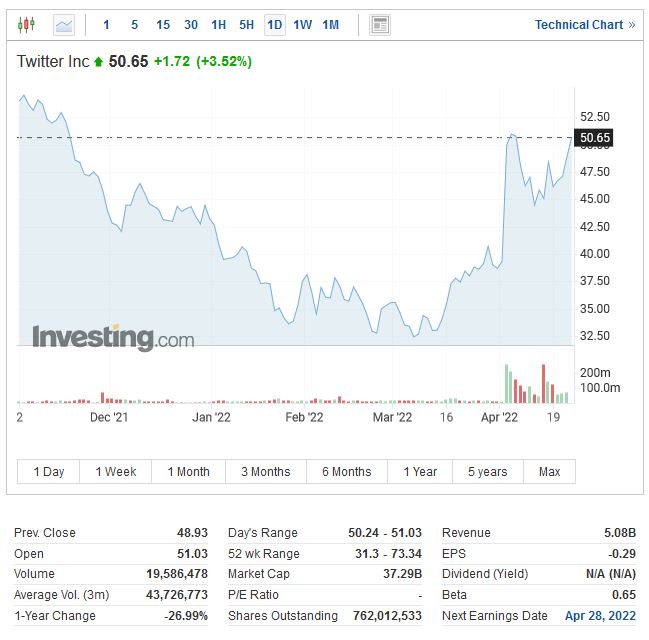Set chart interval to 5 minutes
This screenshot has width=649, height=640.
135,24
